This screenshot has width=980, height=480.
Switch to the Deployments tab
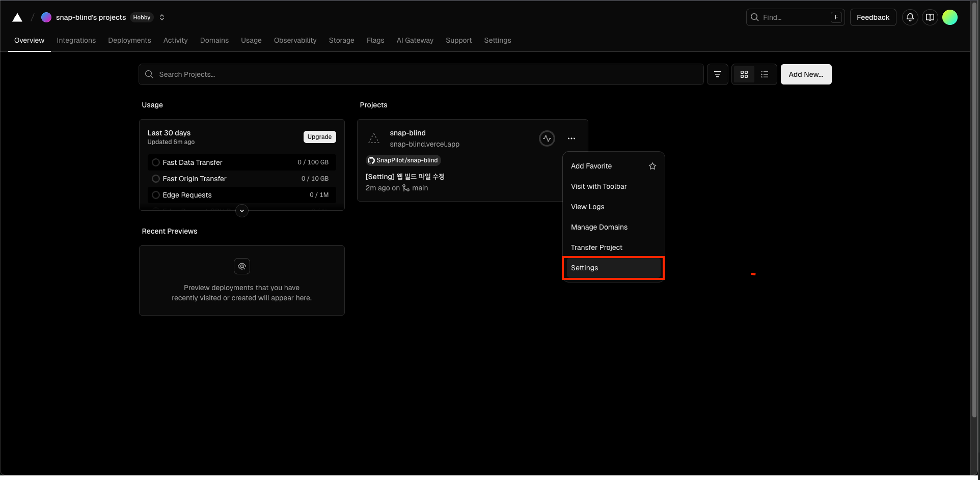pyautogui.click(x=129, y=40)
